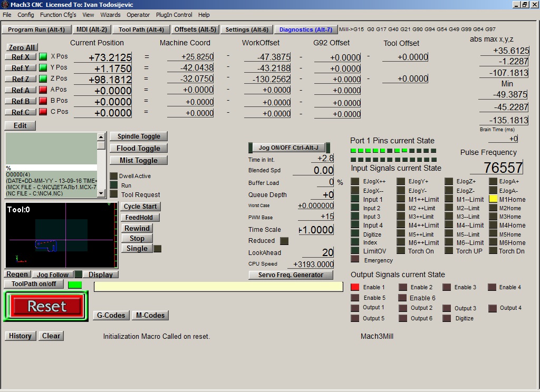Click the green LED next to Ref Y
Screen dimensions: 540x392
[x=43, y=67]
